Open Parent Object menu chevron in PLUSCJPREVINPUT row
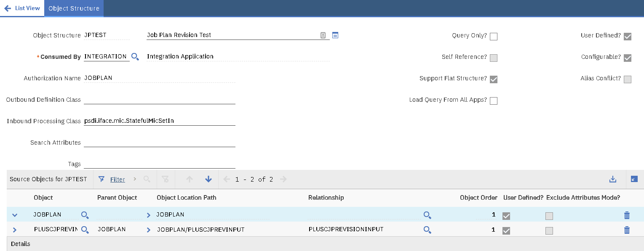Image resolution: width=644 pixels, height=251 pixels. [148, 230]
